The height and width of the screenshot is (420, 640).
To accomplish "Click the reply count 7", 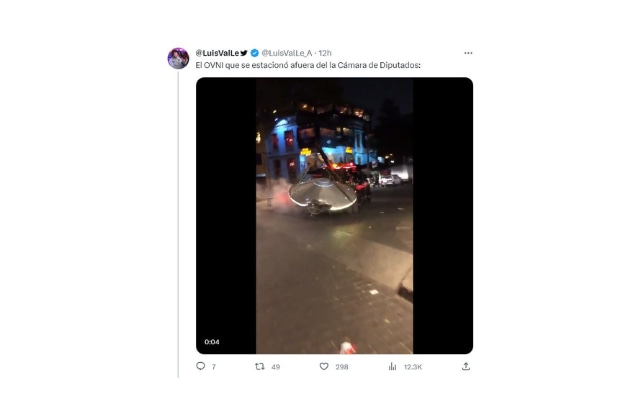I will pyautogui.click(x=213, y=367).
